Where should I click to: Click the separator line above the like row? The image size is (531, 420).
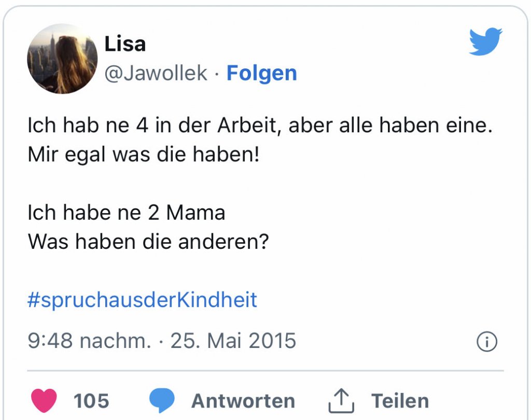click(x=265, y=371)
